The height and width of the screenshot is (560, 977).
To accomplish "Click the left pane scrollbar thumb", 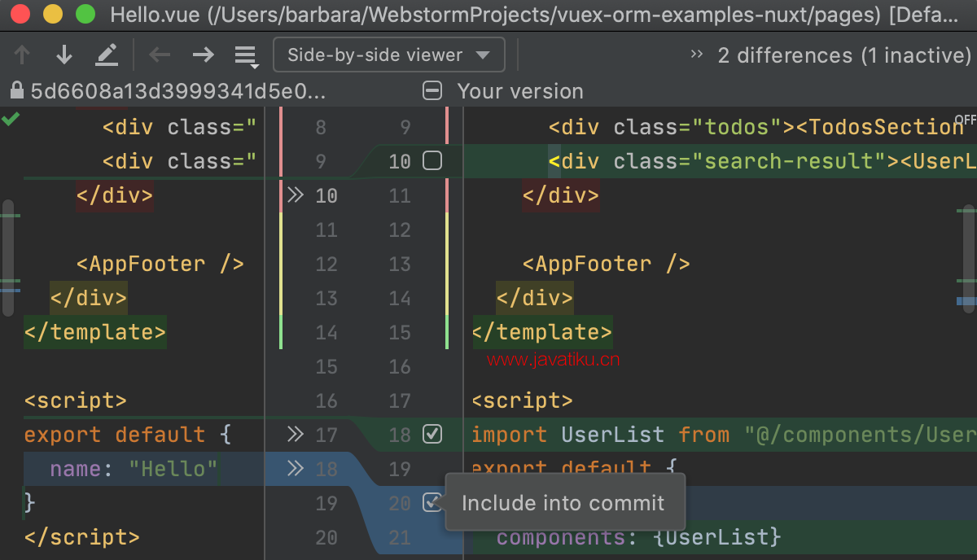I will (x=8, y=257).
